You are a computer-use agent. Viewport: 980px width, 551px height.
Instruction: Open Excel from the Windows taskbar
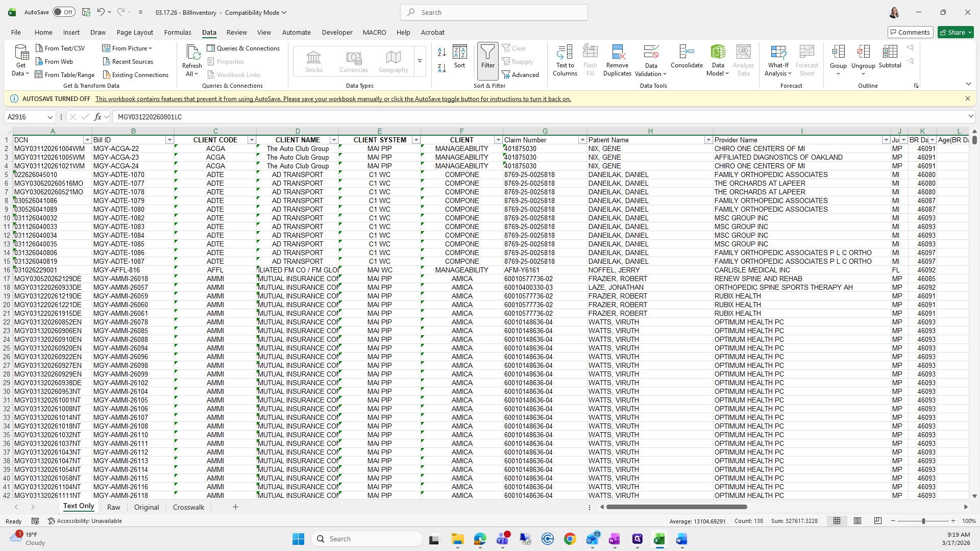(x=659, y=539)
